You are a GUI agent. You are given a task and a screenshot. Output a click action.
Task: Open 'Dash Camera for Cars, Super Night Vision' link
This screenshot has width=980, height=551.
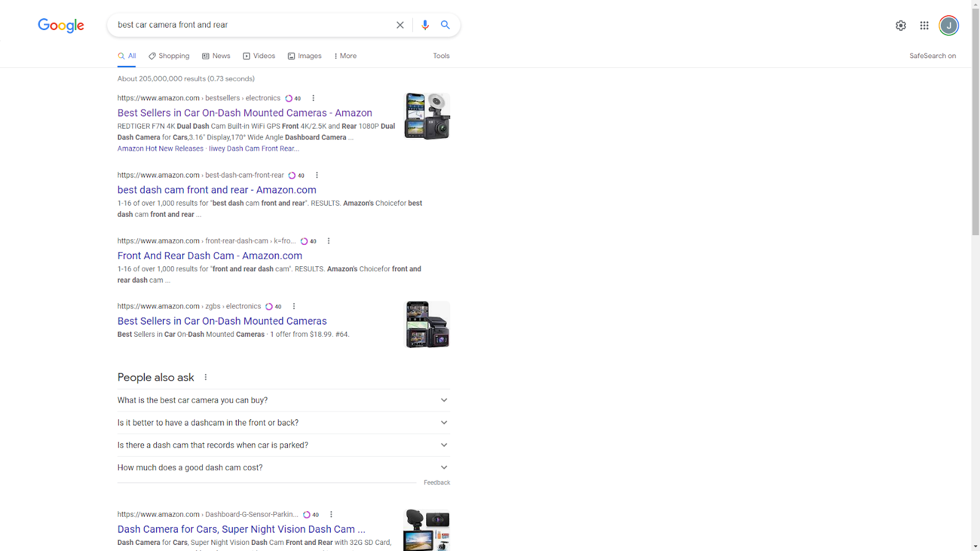pyautogui.click(x=241, y=530)
